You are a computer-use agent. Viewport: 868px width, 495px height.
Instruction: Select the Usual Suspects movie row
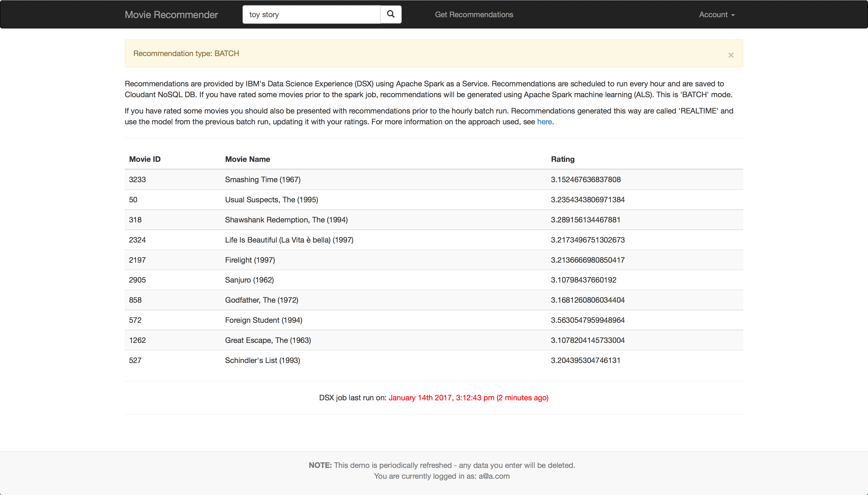pos(271,200)
